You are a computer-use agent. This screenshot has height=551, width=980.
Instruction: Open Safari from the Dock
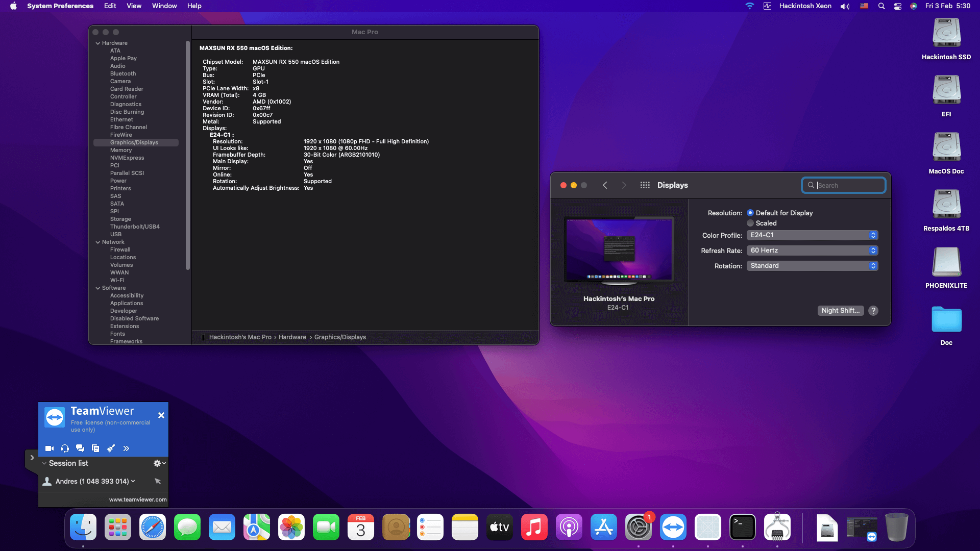pyautogui.click(x=153, y=528)
